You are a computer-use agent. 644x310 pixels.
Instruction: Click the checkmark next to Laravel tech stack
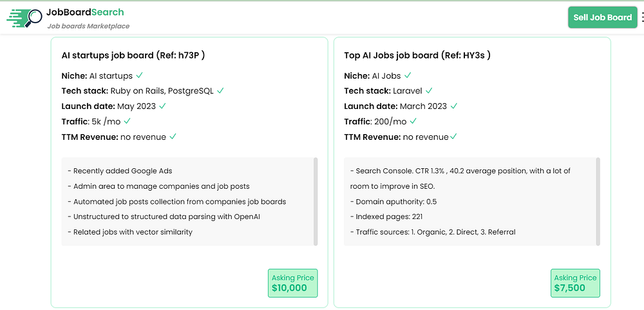pos(429,91)
